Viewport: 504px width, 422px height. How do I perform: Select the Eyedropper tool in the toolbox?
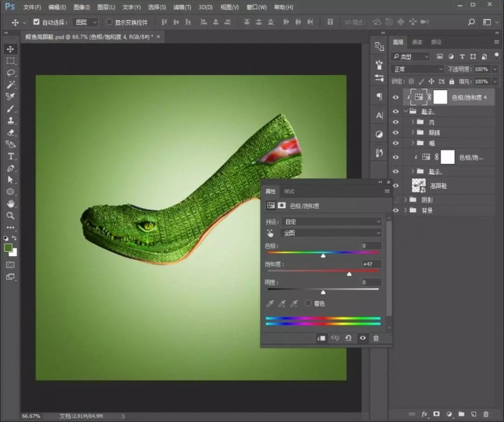pos(10,97)
